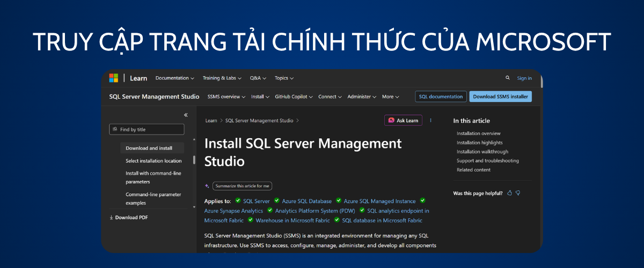
Task: Open the search magnifier icon
Action: coord(508,78)
